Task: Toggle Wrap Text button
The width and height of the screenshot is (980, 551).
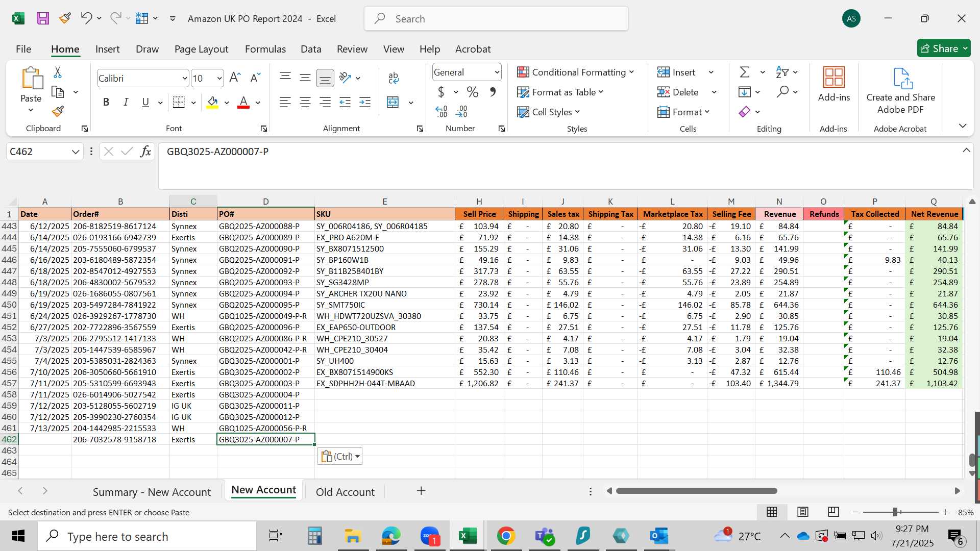Action: [x=393, y=78]
